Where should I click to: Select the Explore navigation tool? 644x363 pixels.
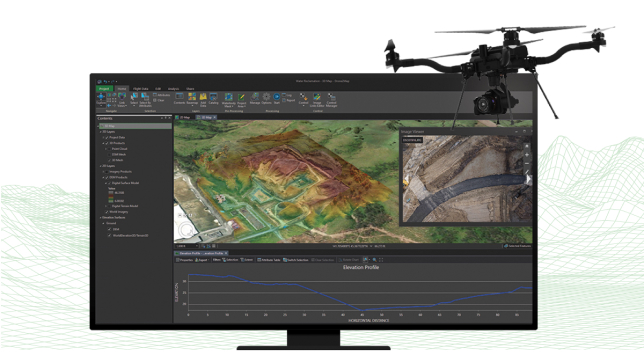pyautogui.click(x=101, y=99)
